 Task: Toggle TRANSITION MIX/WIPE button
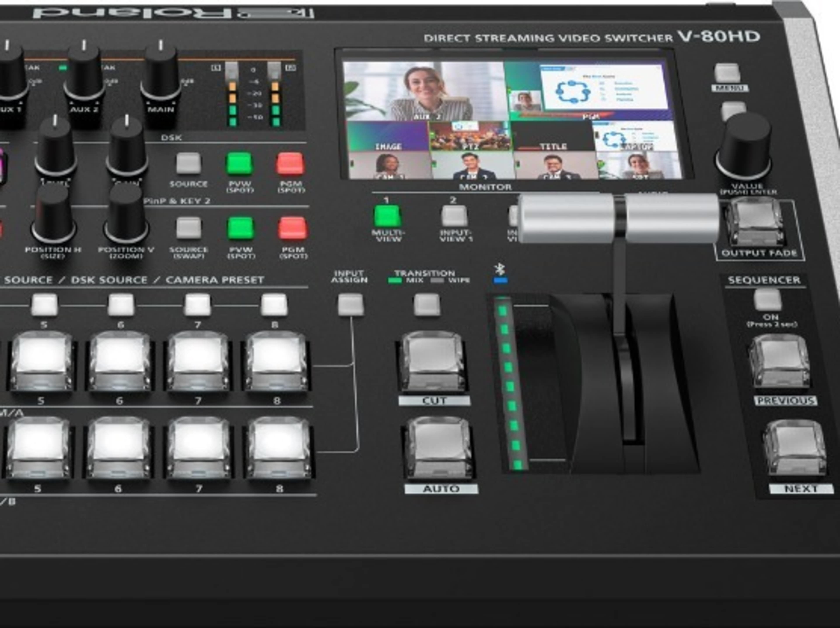[427, 304]
